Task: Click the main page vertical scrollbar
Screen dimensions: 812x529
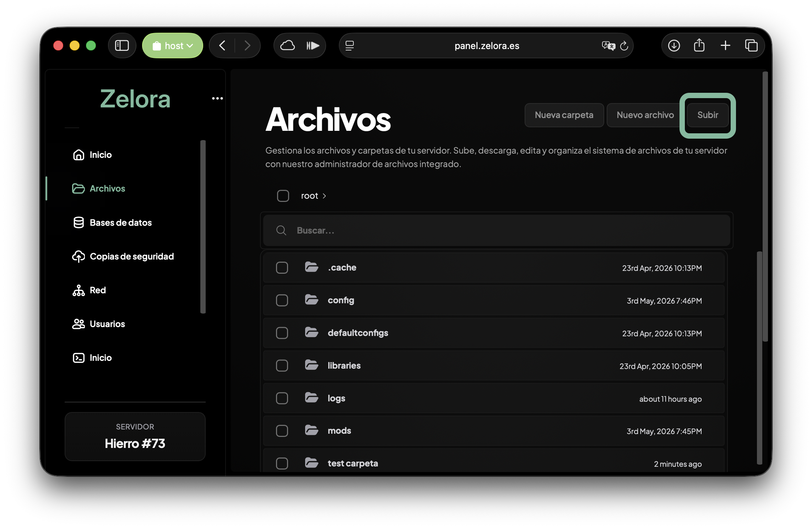Action: (x=765, y=206)
